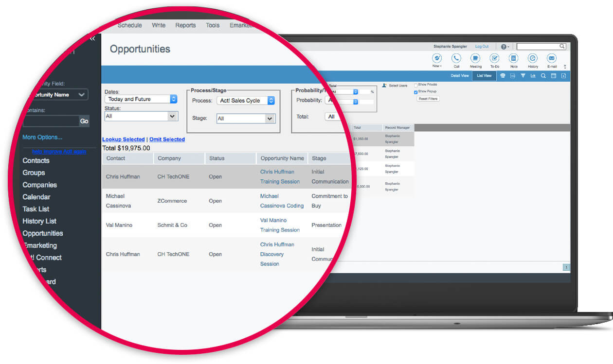Sort by the Opportunity Name column header

(x=282, y=158)
